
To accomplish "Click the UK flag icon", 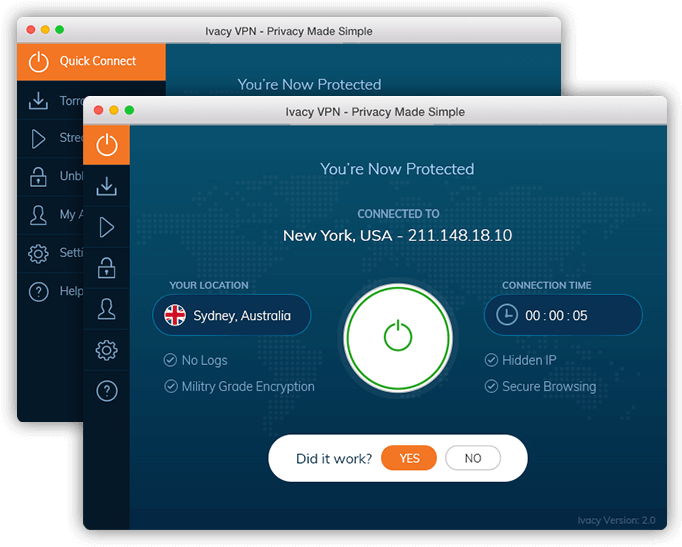I will click(175, 315).
